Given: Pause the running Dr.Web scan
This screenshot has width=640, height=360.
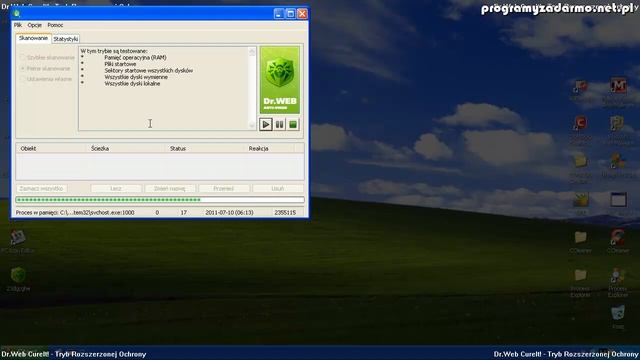Looking at the screenshot, I should tap(280, 124).
